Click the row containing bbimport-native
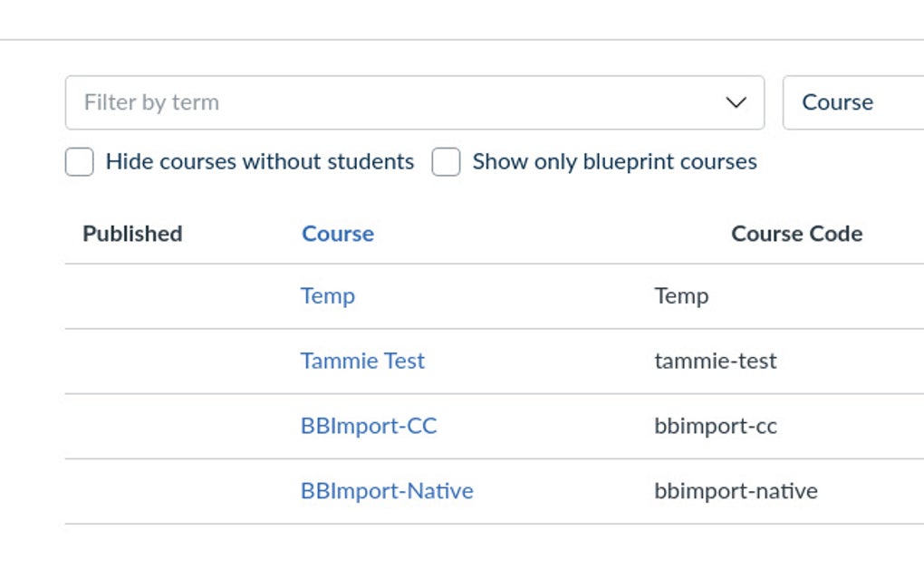Screen dimensions: 924x578 pos(735,491)
